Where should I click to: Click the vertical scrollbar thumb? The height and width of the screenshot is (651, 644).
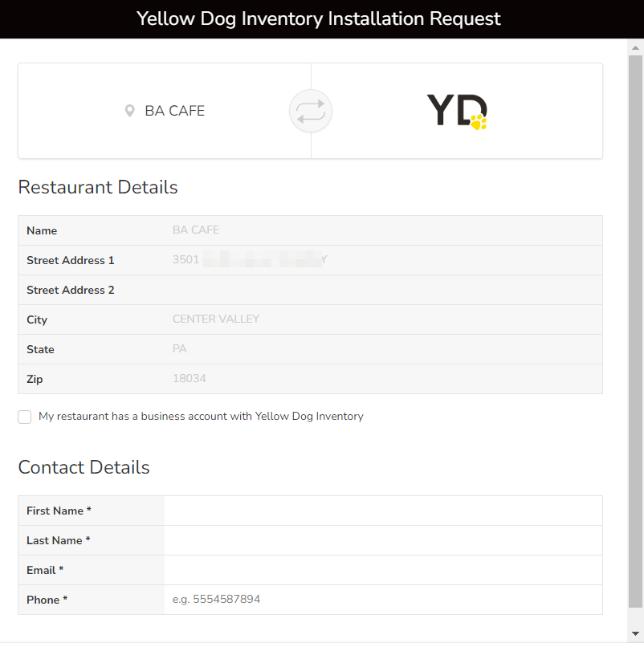pos(635,321)
